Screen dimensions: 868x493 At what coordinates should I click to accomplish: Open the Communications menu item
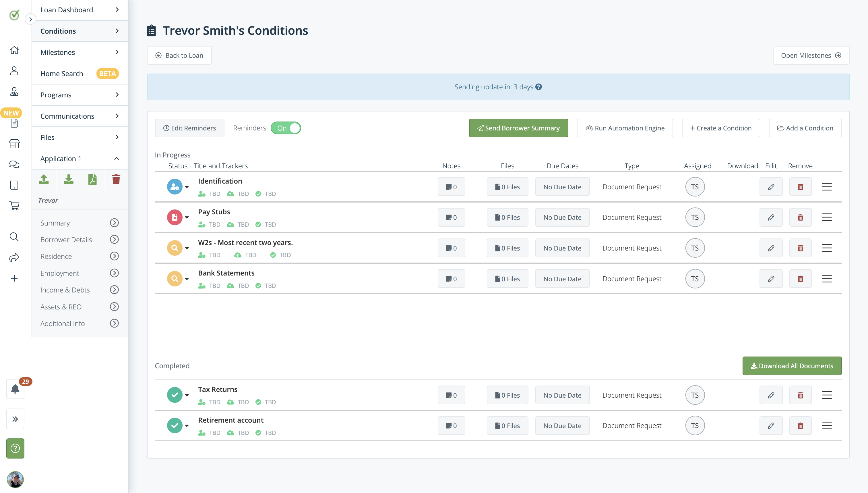click(80, 116)
